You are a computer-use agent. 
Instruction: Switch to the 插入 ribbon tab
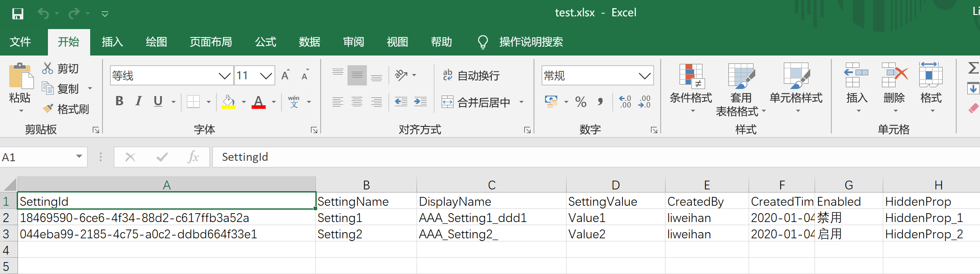112,42
